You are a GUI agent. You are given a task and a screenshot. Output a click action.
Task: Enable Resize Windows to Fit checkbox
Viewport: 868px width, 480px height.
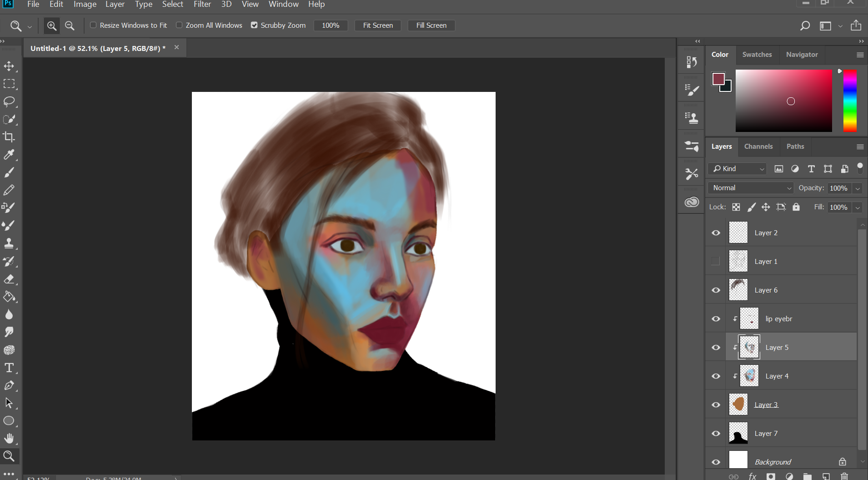pyautogui.click(x=93, y=25)
